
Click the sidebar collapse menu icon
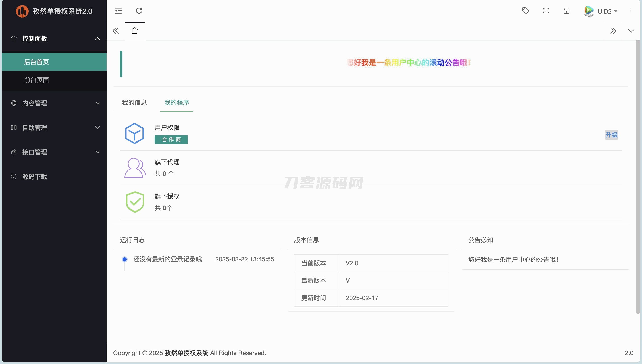point(118,11)
